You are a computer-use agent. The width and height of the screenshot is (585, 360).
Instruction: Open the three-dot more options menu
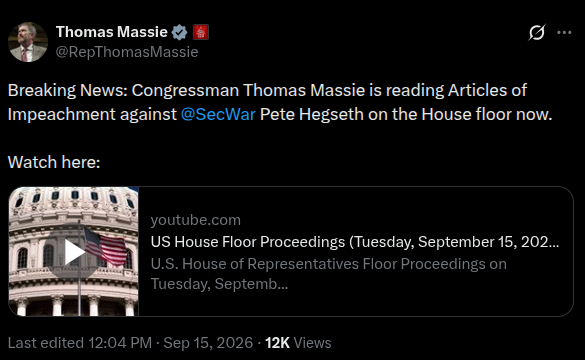[x=564, y=32]
